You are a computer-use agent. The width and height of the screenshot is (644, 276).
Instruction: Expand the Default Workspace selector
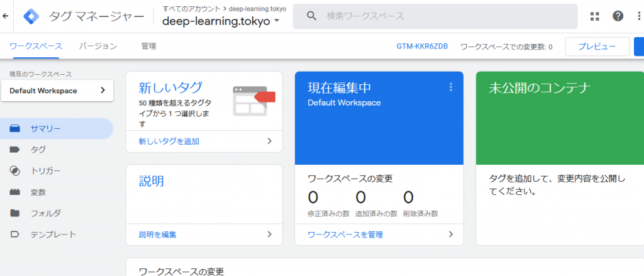pos(57,91)
